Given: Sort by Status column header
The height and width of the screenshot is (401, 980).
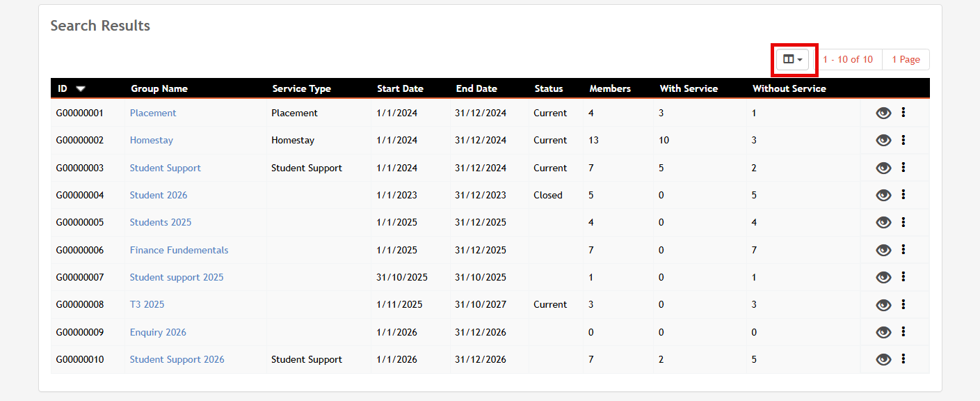Looking at the screenshot, I should pyautogui.click(x=549, y=88).
